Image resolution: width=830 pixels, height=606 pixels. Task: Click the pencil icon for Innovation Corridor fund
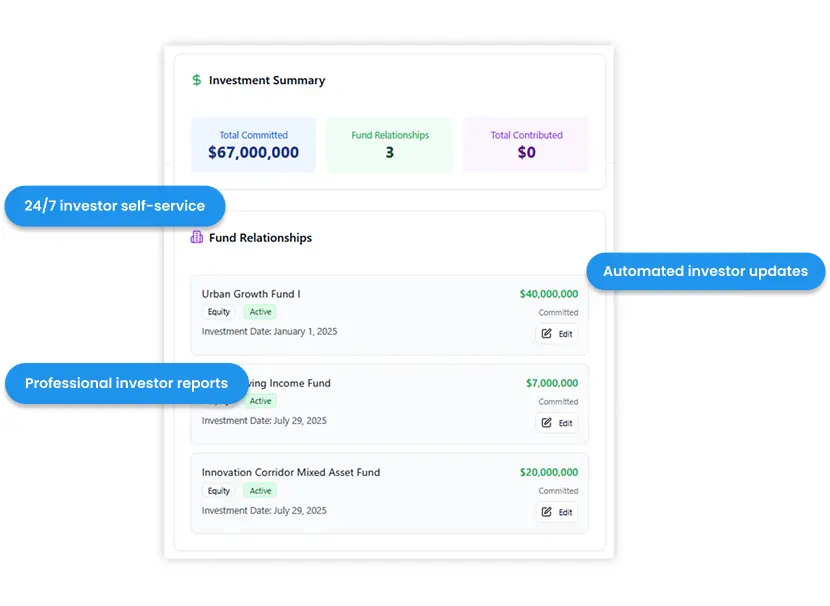point(547,512)
